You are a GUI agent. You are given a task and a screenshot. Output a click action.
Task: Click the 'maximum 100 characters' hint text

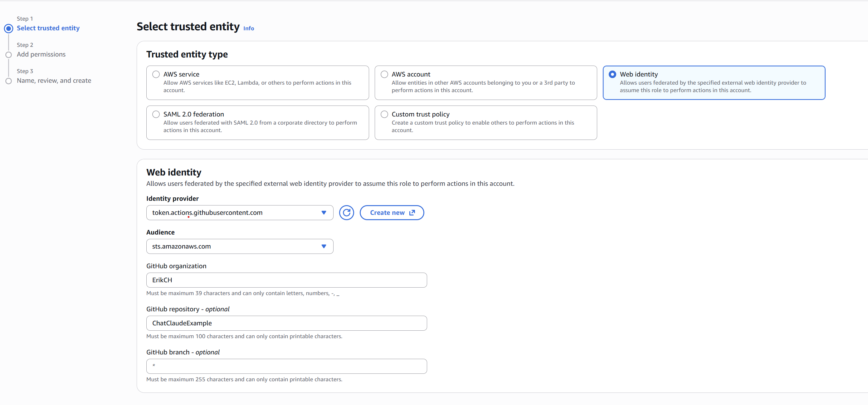click(x=244, y=337)
